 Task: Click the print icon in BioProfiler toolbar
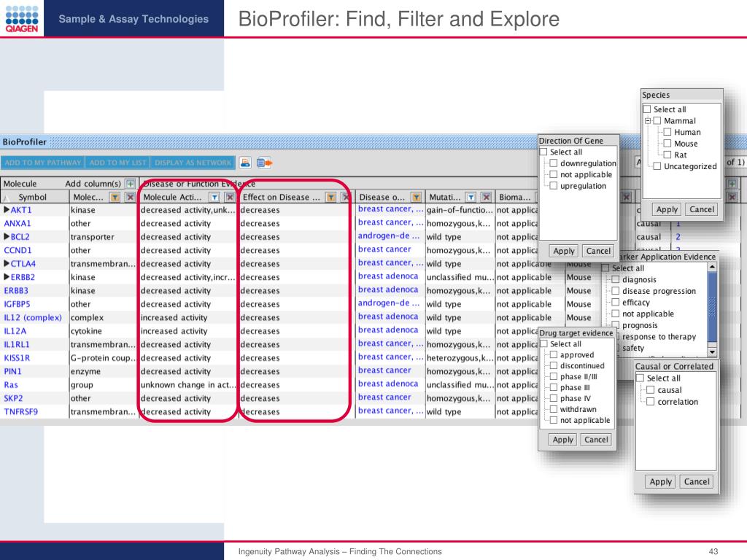tap(245, 163)
